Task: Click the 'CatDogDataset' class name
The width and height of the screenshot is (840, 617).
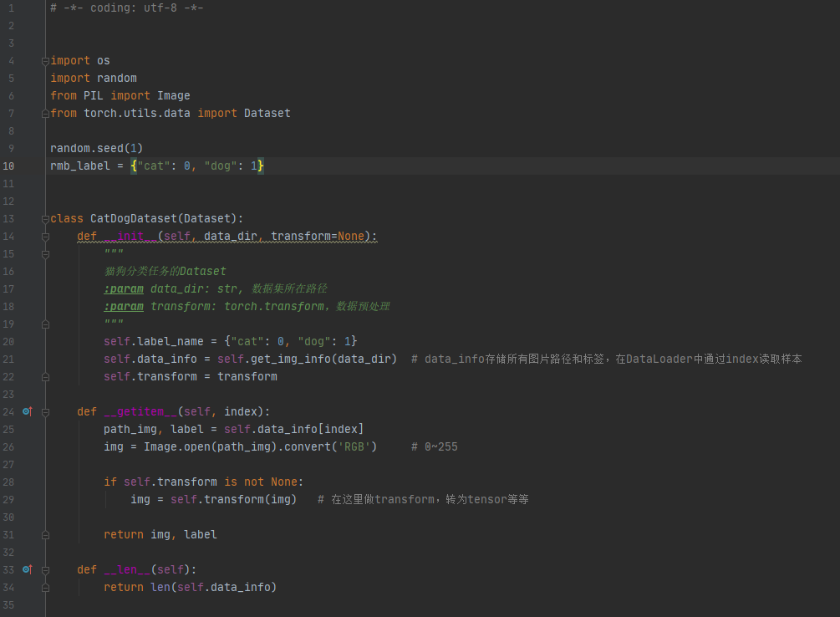Action: click(134, 219)
